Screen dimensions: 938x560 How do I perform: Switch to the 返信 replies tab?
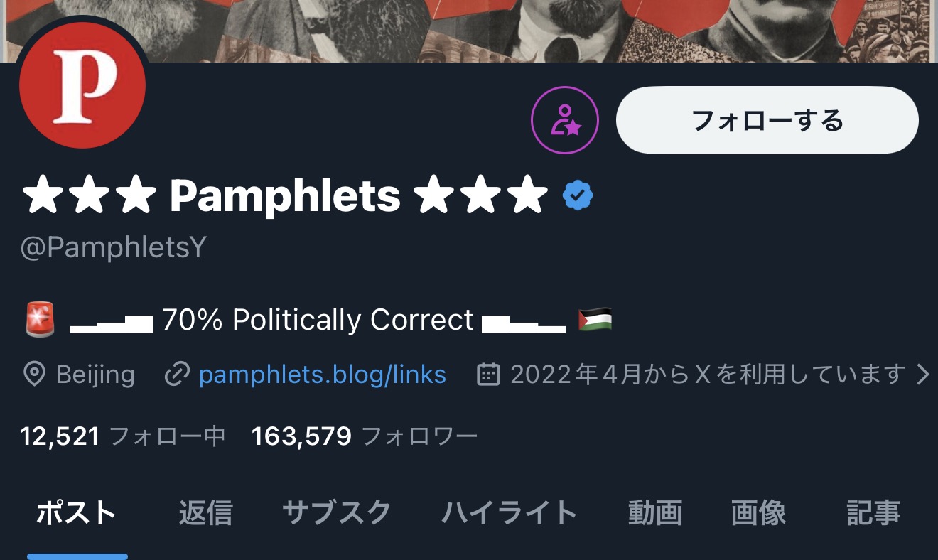[205, 512]
